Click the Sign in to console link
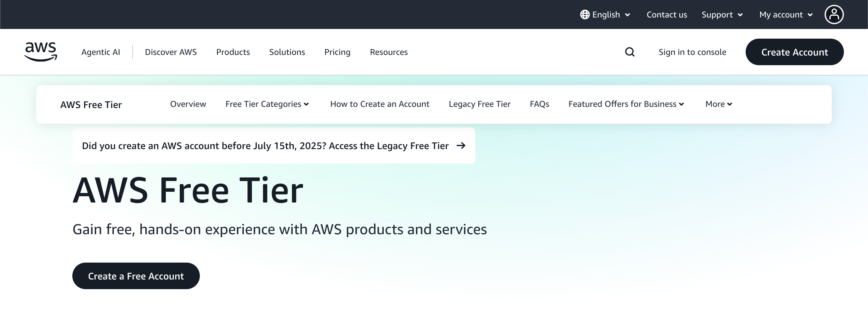Image resolution: width=868 pixels, height=329 pixels. point(693,52)
